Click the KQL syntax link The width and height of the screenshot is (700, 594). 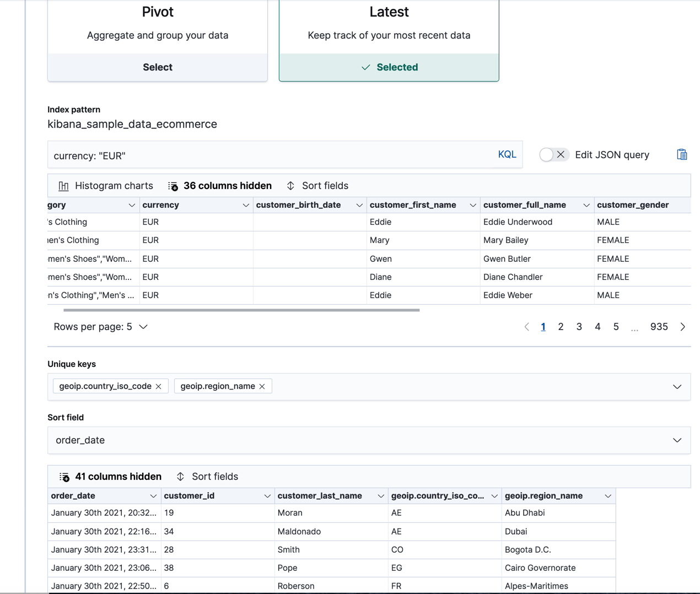(x=507, y=154)
